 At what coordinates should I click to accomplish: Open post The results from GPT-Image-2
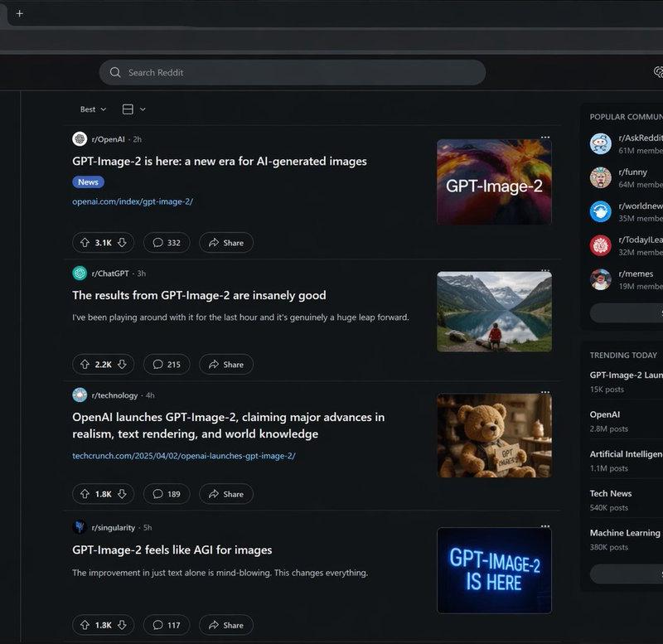pyautogui.click(x=199, y=295)
